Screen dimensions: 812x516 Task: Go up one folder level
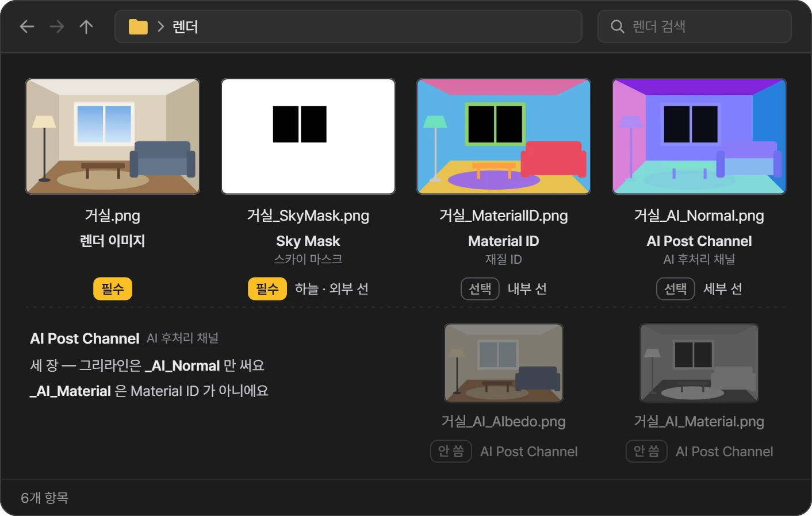86,26
